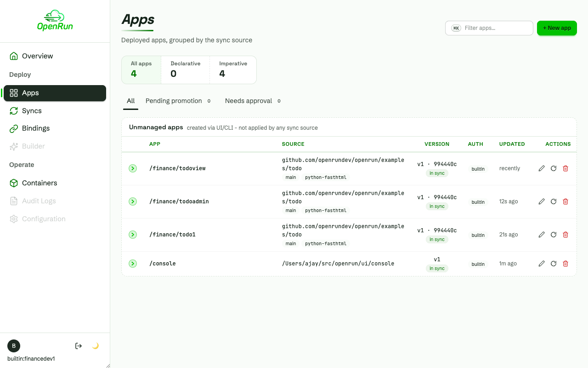
Task: Click the logout icon
Action: pos(79,346)
